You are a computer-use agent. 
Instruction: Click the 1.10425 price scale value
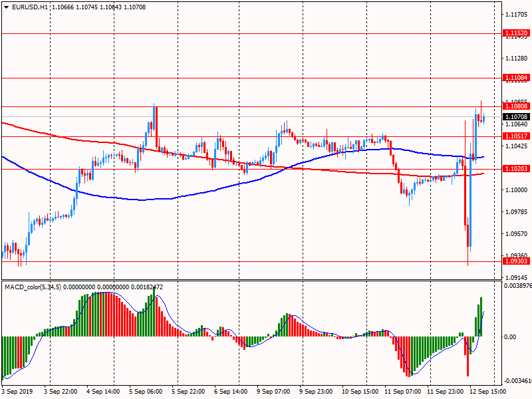[517, 146]
